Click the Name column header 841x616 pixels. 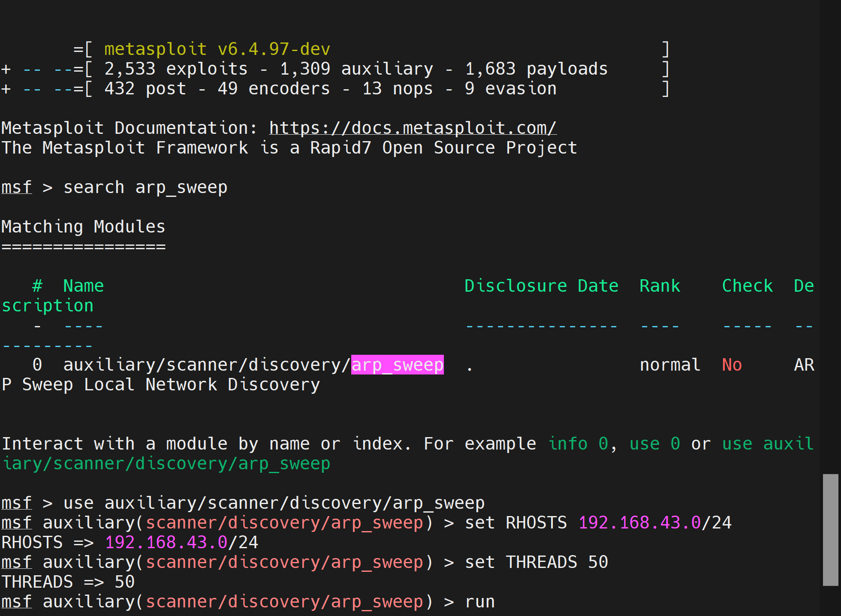tap(83, 286)
